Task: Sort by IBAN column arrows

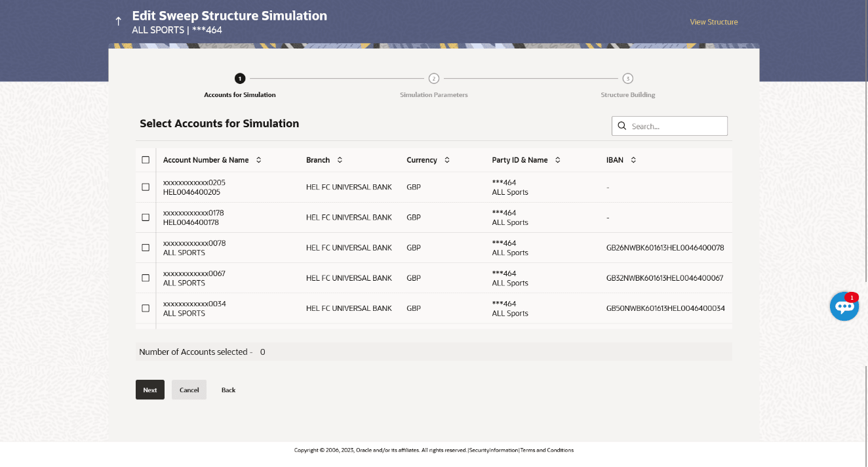Action: click(633, 160)
